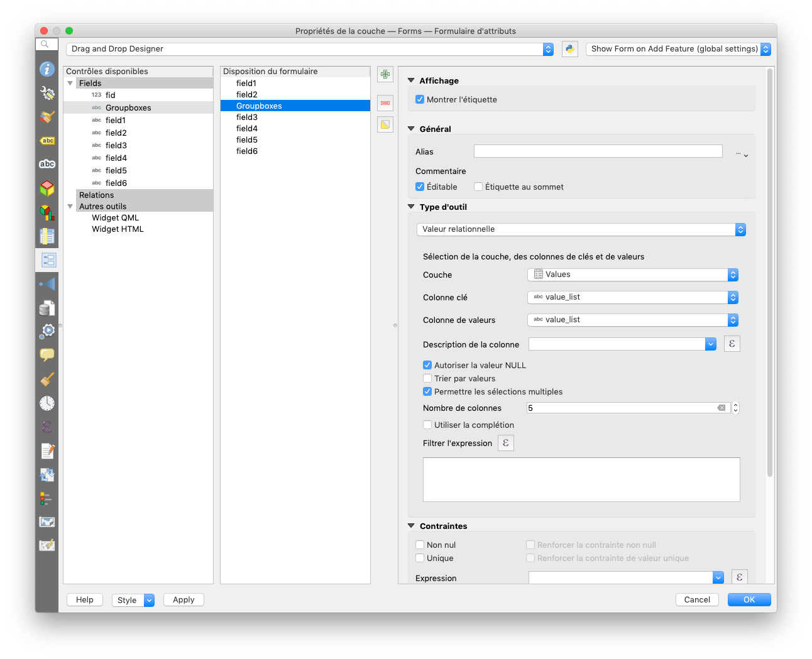Screen dimensions: 812x659
Task: Open the Colonne clé dropdown
Action: (x=632, y=297)
